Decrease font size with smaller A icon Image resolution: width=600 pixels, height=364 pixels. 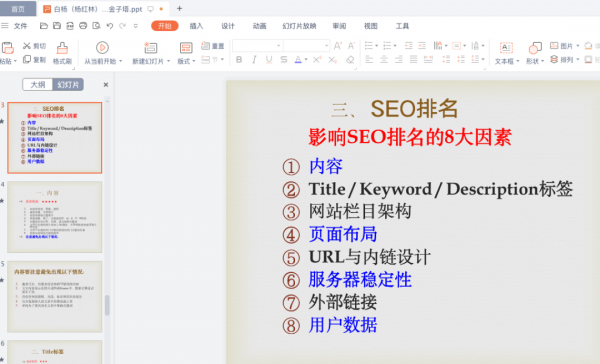(x=351, y=46)
